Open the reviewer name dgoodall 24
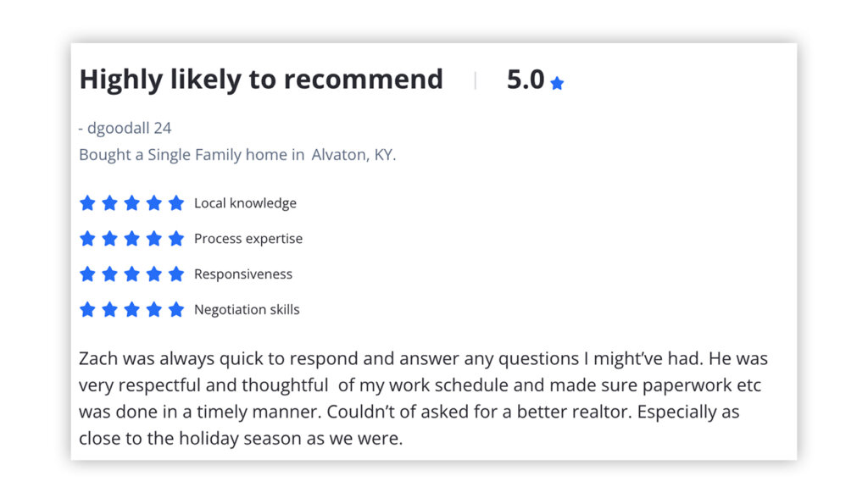This screenshot has width=868, height=498. pyautogui.click(x=129, y=129)
